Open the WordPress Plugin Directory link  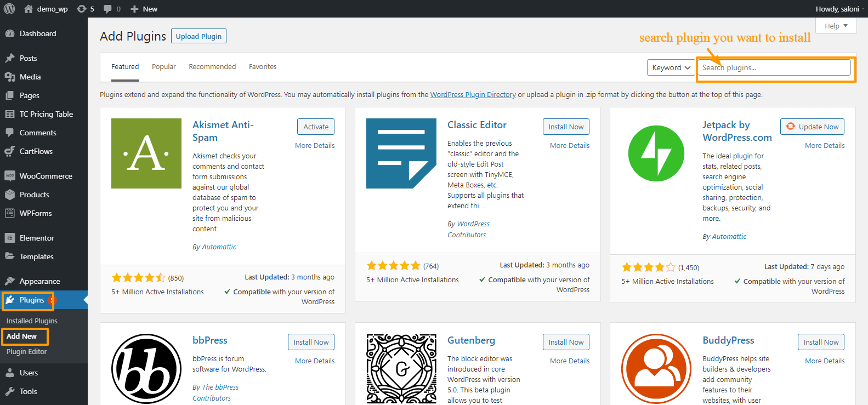[x=473, y=94]
